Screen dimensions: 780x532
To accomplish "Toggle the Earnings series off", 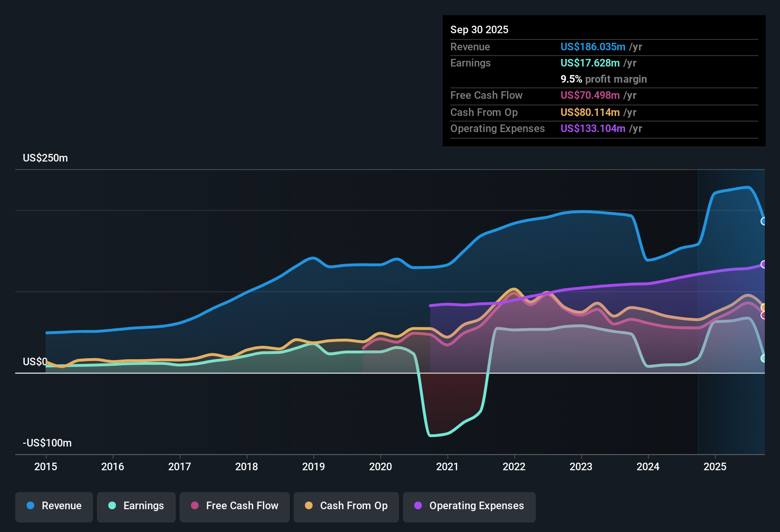I will [x=136, y=506].
